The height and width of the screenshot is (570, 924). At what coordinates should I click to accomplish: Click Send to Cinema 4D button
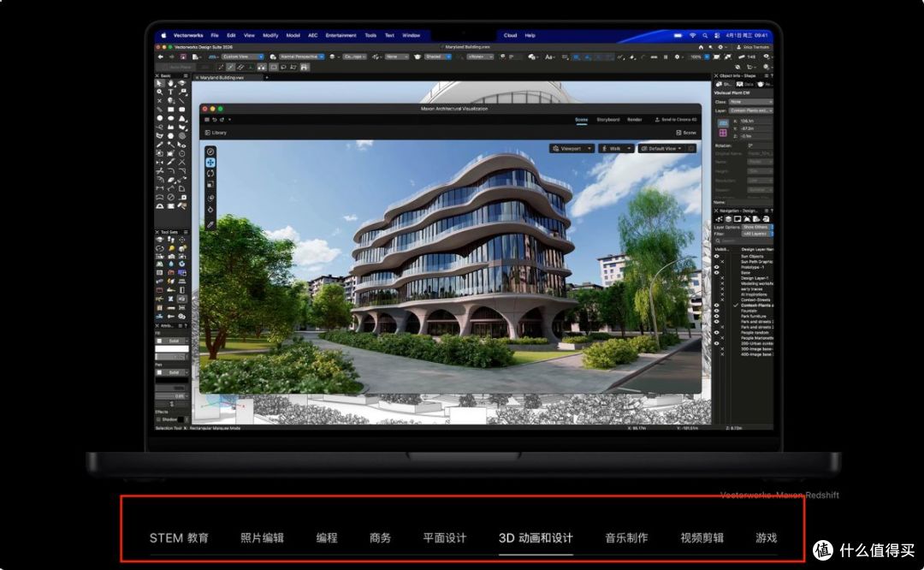tap(676, 120)
